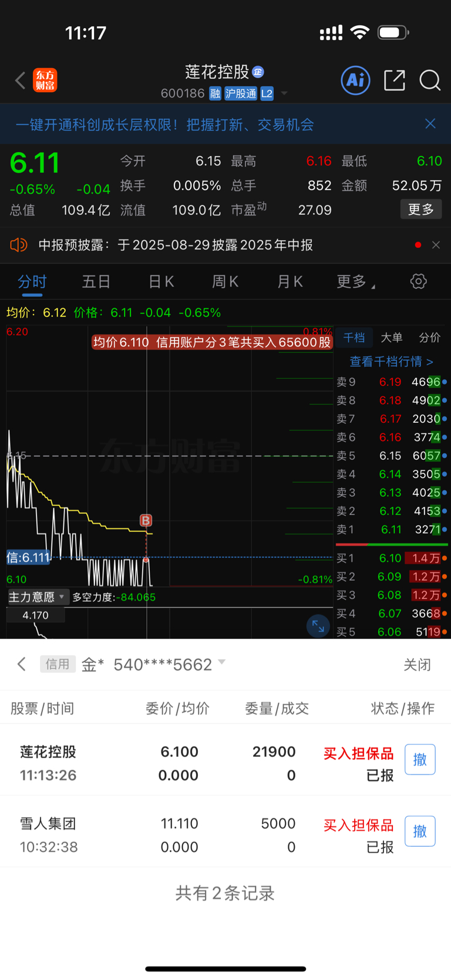This screenshot has height=980, width=451.
Task: Select 买1 price 6.10 row
Action: [x=392, y=558]
